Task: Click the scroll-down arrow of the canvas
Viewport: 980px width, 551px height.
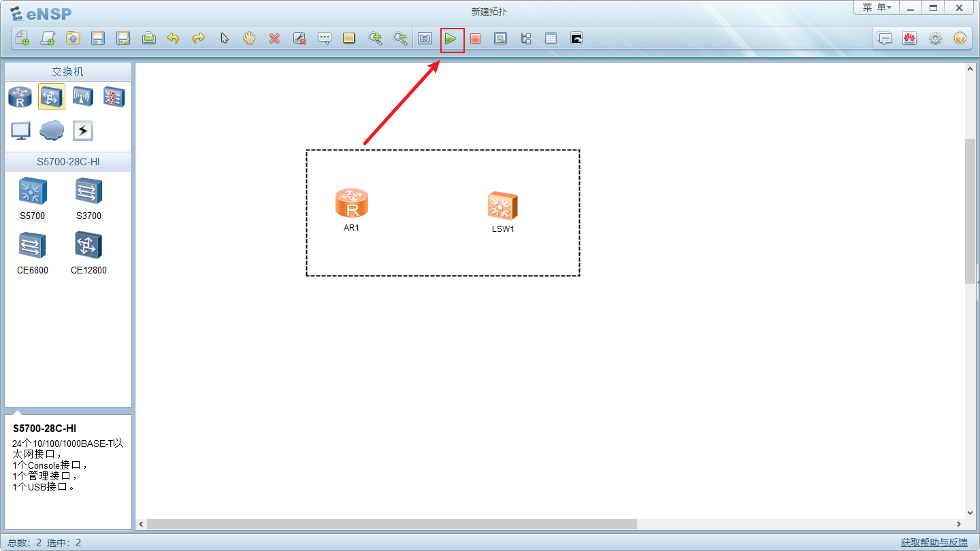Action: pos(970,512)
